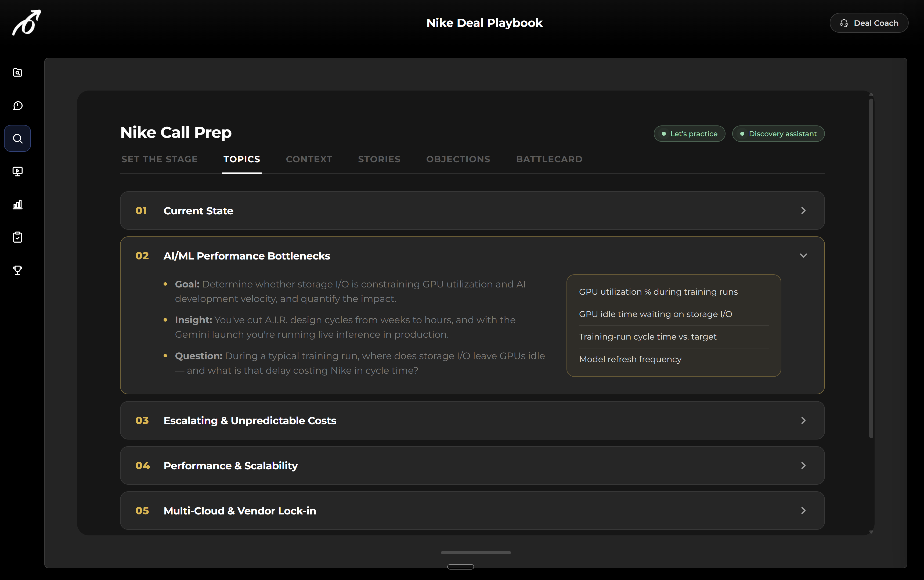Click the Performance & Scalability title
This screenshot has width=924, height=580.
coord(230,466)
